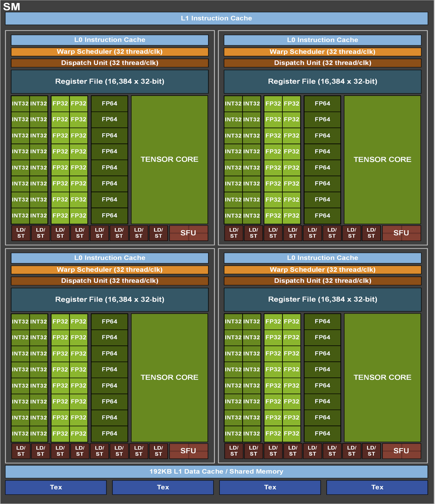The height and width of the screenshot is (504, 436).
Task: Select the TENSOR CORE in the bottom-right partition
Action: (x=382, y=377)
